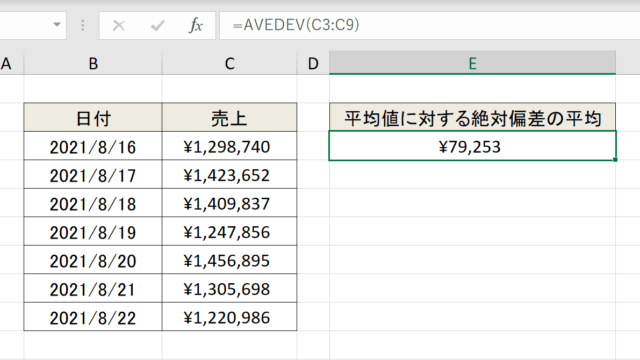Click the formula bar options dots
Screen dimensions: 640x360
click(83, 26)
